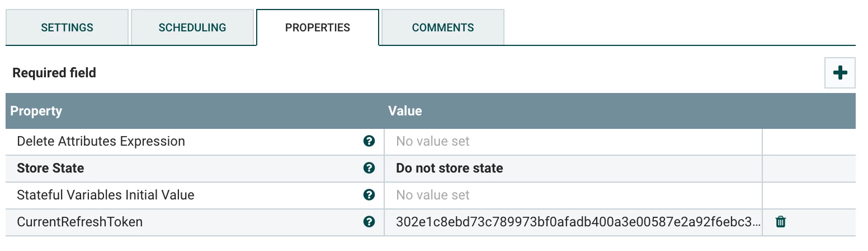
Task: Open the Store State value dropdown
Action: [x=573, y=168]
